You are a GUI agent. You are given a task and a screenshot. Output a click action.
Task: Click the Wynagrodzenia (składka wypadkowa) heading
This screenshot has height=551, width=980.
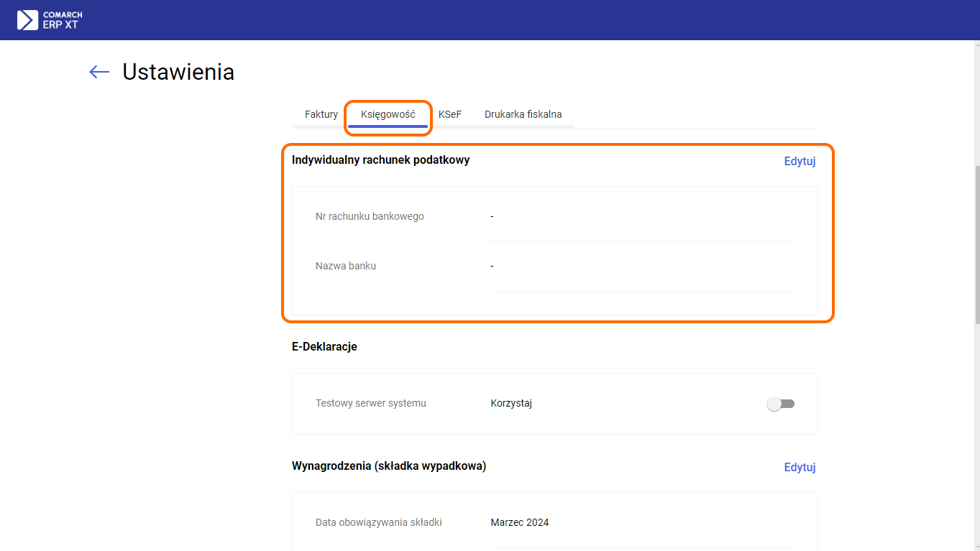(x=389, y=466)
